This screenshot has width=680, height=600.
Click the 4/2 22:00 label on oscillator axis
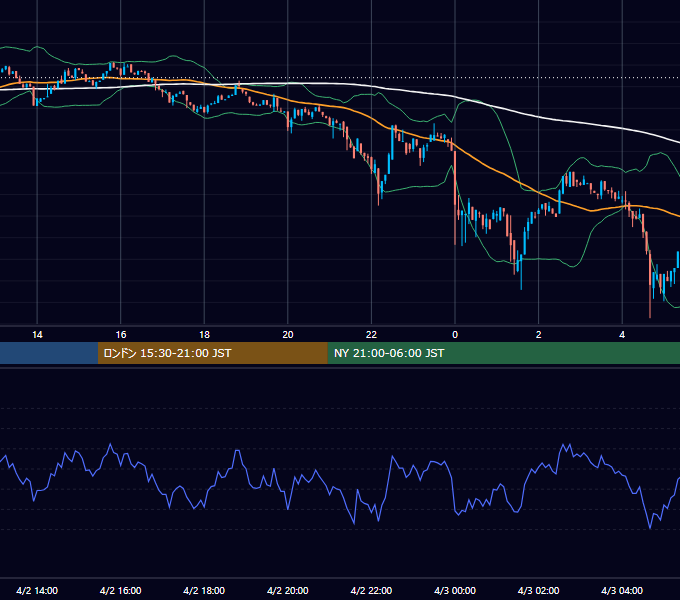371,590
